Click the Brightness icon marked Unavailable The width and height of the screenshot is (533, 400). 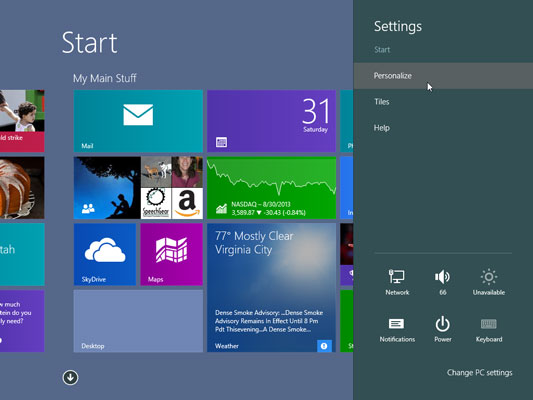click(x=488, y=282)
